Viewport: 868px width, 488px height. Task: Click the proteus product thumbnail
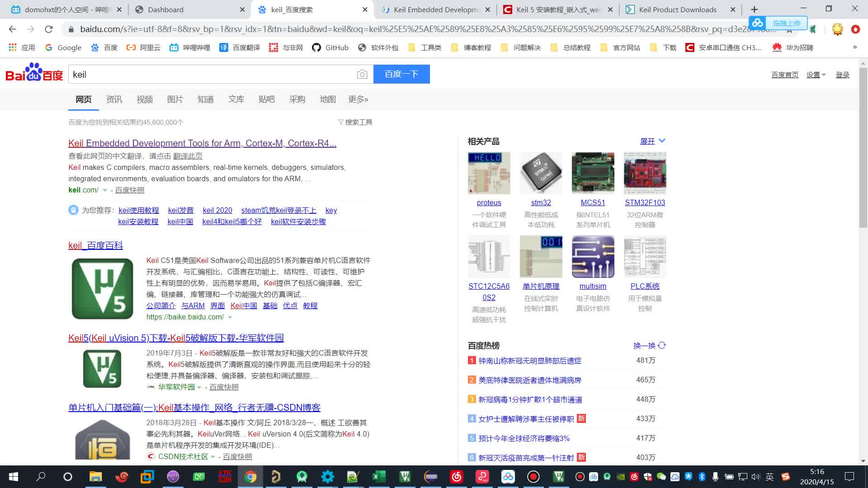(489, 173)
